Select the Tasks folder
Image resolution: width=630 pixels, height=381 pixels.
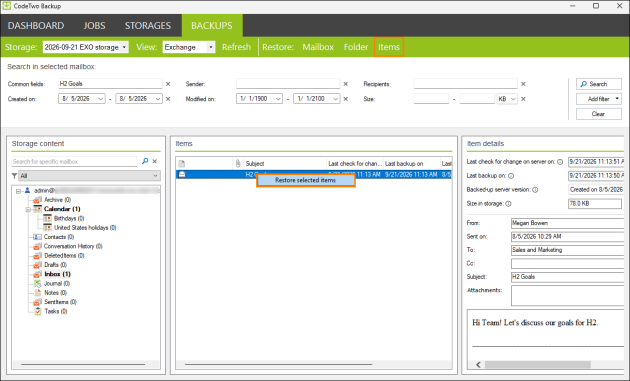(x=55, y=311)
